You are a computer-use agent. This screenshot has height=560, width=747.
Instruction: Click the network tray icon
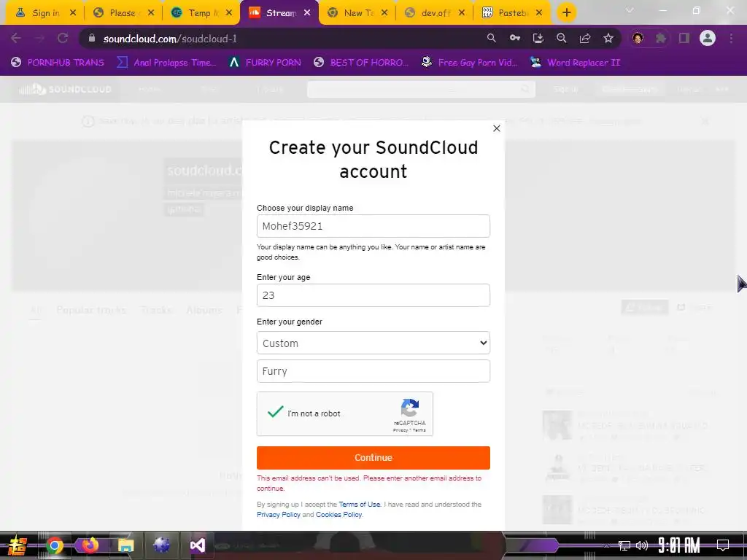pyautogui.click(x=624, y=545)
